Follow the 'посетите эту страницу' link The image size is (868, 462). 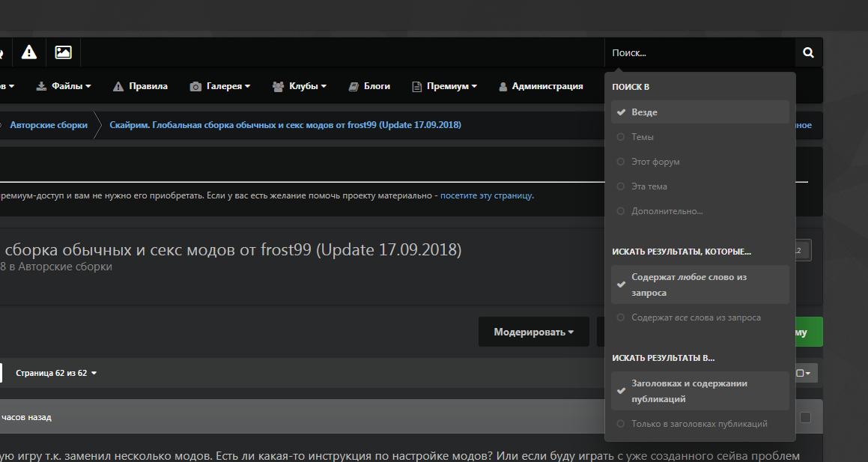click(486, 195)
